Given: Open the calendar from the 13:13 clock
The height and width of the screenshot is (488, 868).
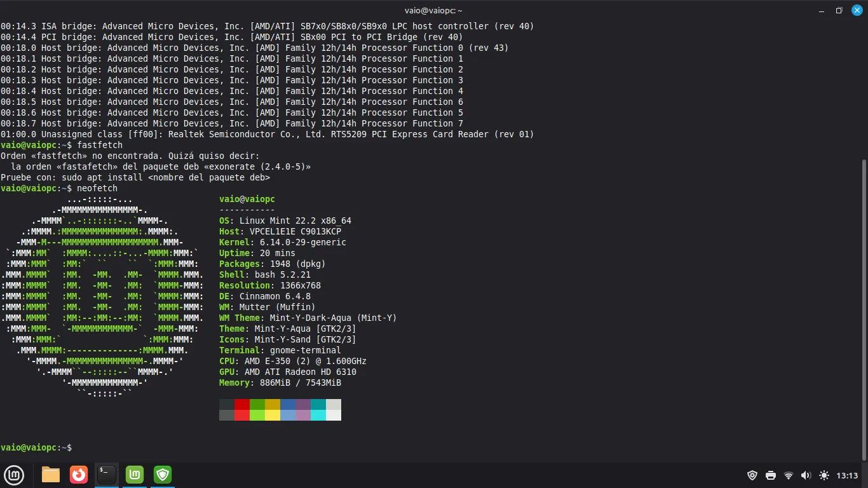Looking at the screenshot, I should click(x=847, y=475).
